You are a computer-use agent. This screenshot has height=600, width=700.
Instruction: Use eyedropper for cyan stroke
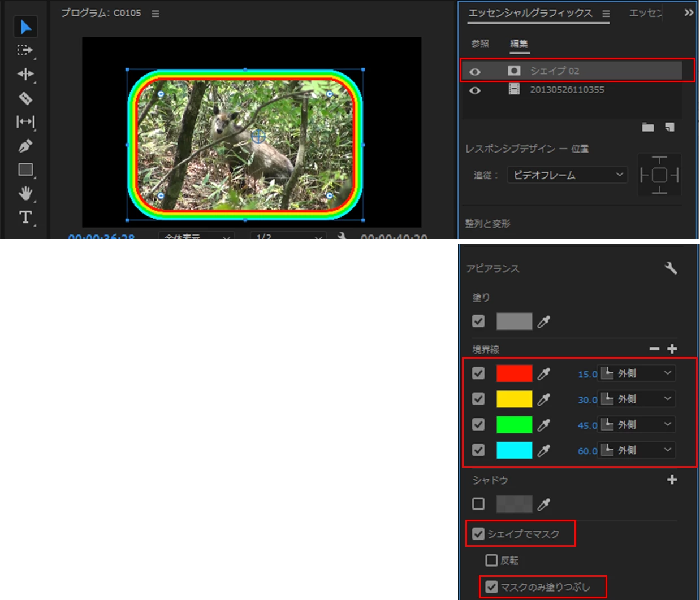coord(544,450)
